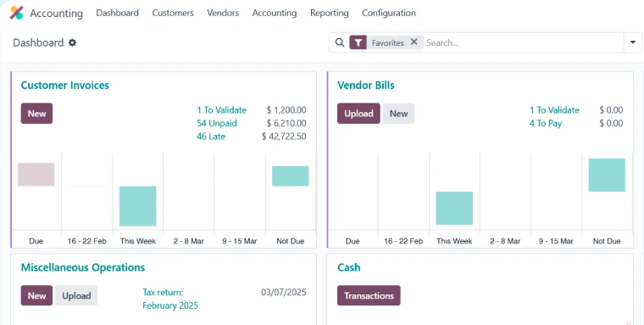Screen dimensions: 644x325
Task: Open the 54 Unpaid invoices link
Action: point(217,123)
